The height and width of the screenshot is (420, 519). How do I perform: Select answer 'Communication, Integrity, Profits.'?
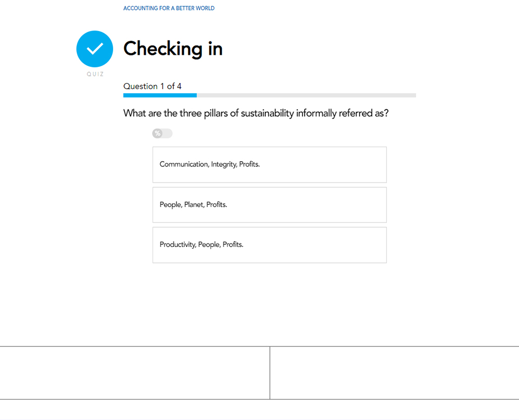[x=269, y=164]
